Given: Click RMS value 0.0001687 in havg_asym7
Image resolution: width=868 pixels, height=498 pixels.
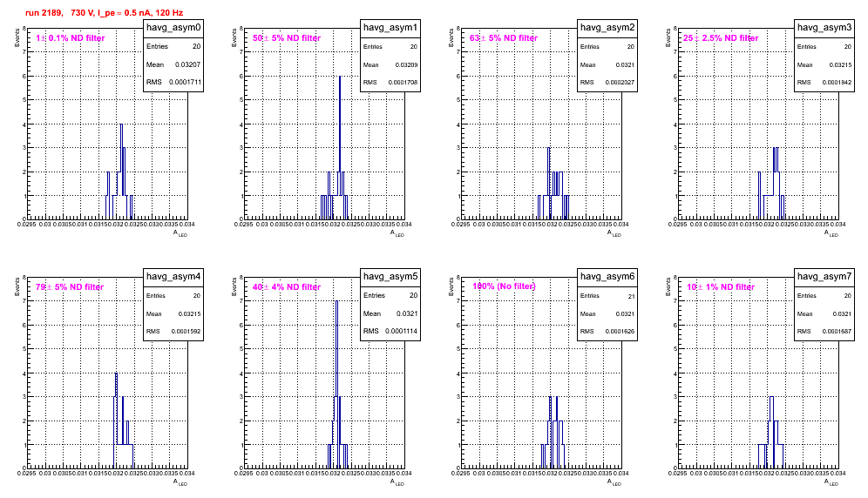Looking at the screenshot, I should tap(837, 332).
